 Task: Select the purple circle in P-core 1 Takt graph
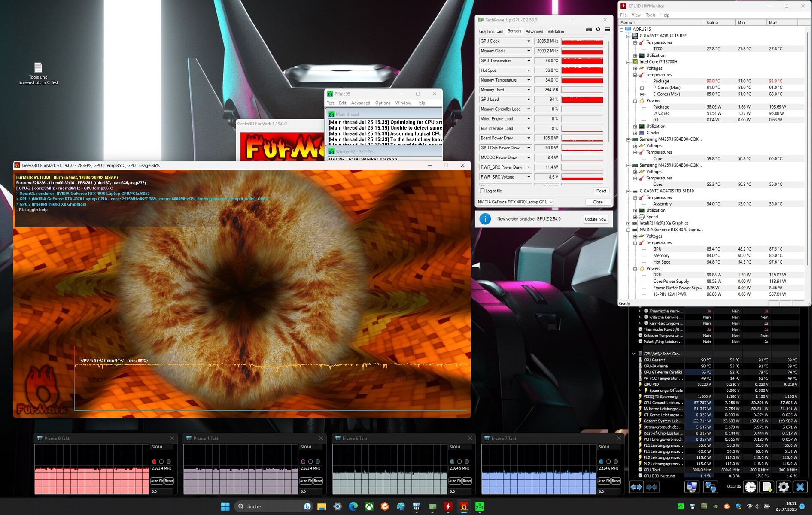tap(303, 461)
